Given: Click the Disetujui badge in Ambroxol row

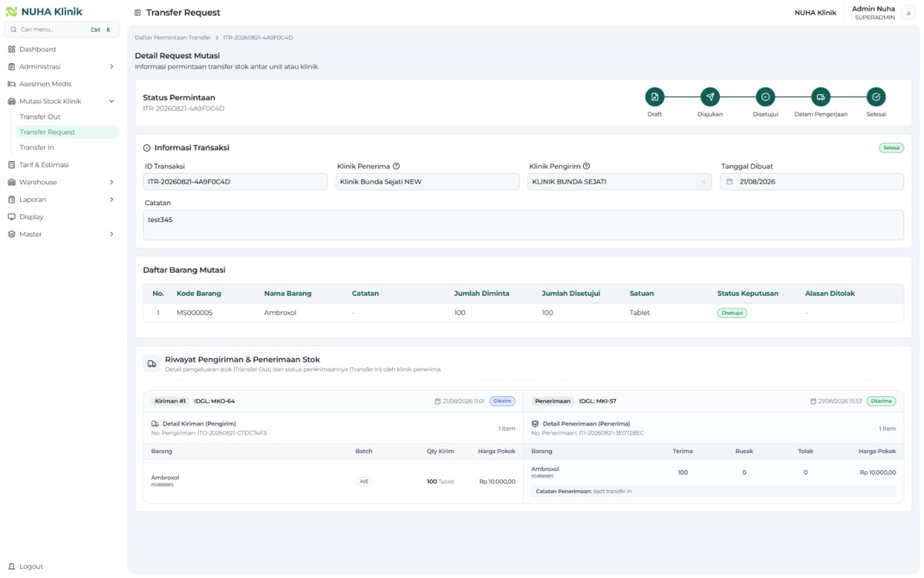Looking at the screenshot, I should tap(732, 313).
